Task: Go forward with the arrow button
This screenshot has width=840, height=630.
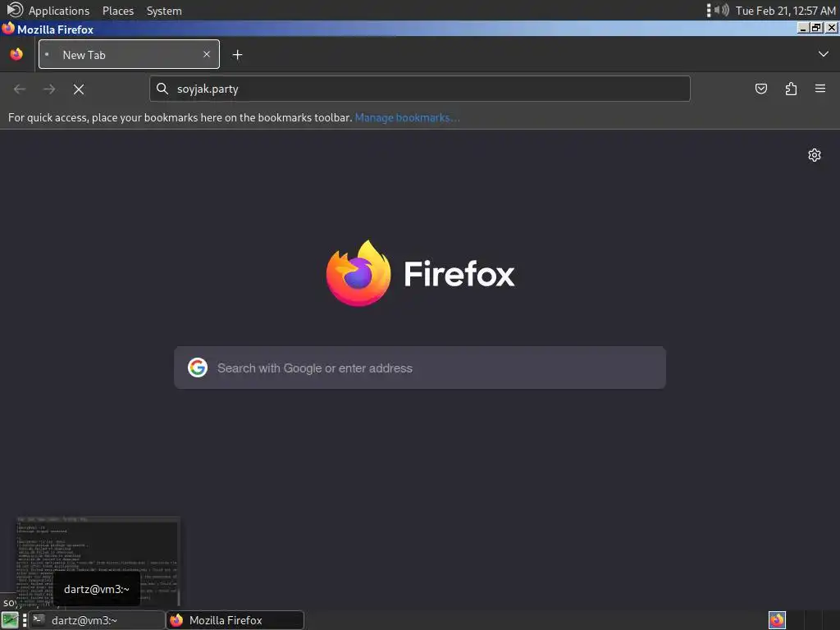Action: [49, 89]
